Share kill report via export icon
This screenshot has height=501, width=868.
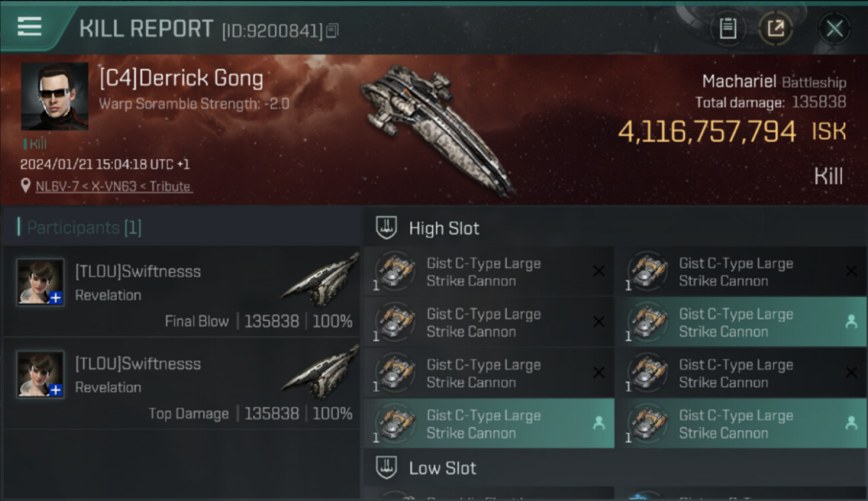[776, 29]
